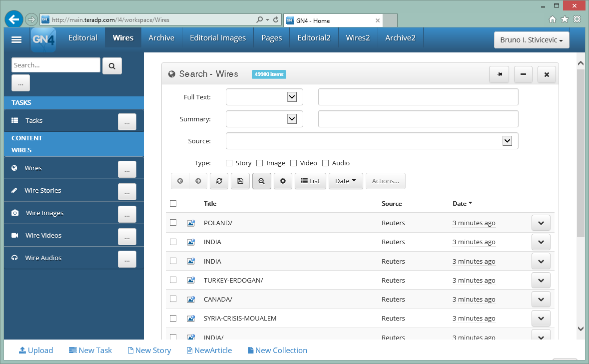Switch results view with List button
This screenshot has height=364, width=589.
(x=310, y=181)
